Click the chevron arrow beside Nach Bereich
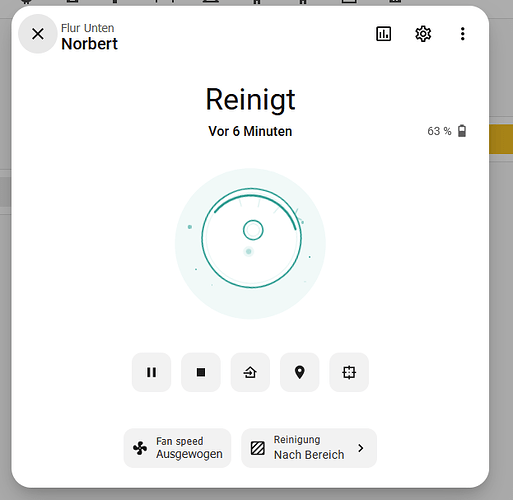 [361, 448]
